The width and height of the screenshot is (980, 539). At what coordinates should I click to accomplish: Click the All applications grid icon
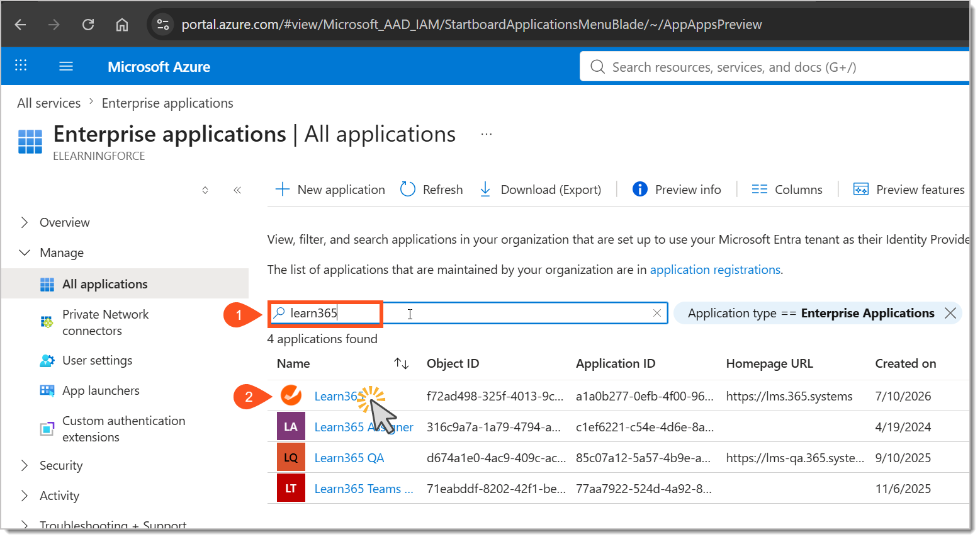click(x=47, y=285)
